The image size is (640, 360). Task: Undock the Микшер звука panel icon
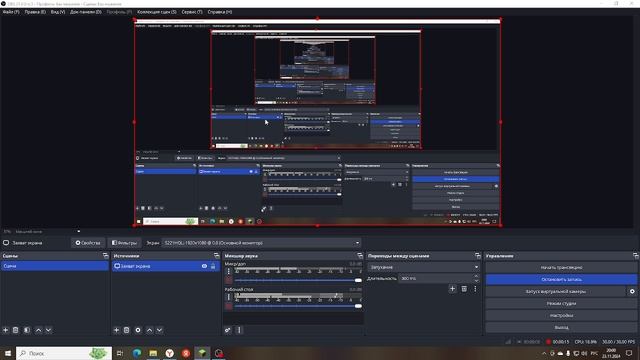click(x=360, y=256)
